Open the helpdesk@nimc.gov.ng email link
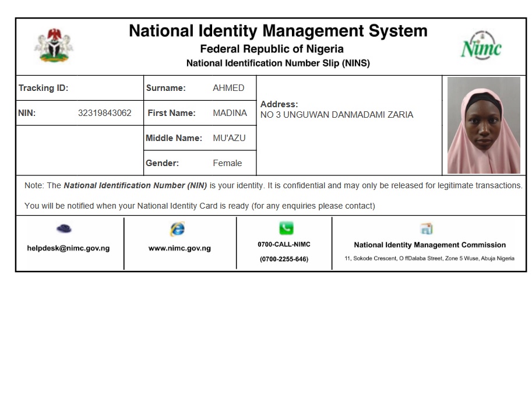Image resolution: width=532 pixels, height=419 pixels. (68, 248)
